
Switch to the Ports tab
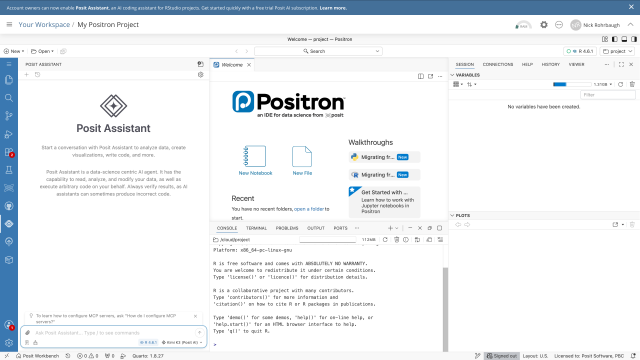point(340,228)
